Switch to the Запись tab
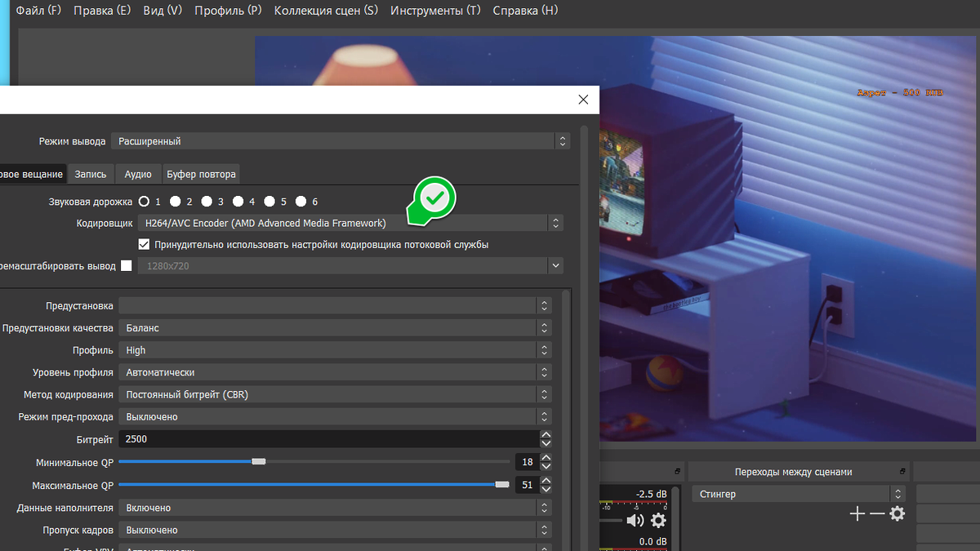The image size is (980, 551). [x=91, y=174]
